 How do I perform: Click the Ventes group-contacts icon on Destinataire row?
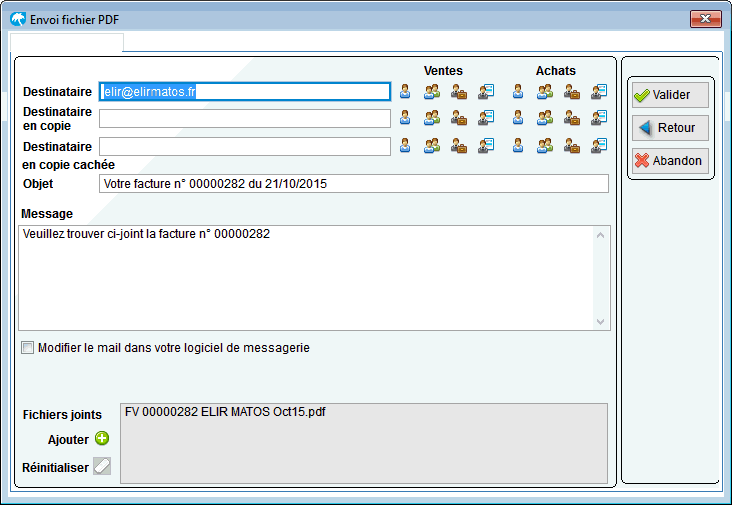tap(432, 91)
